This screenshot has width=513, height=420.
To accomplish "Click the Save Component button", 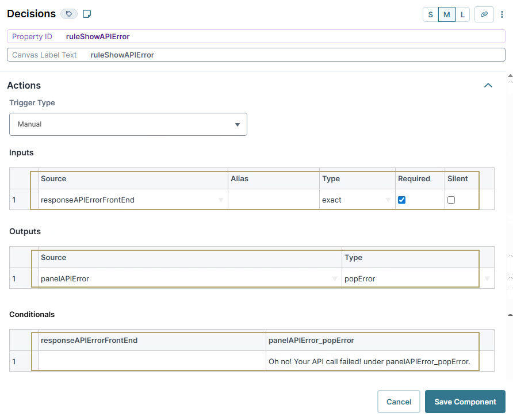I will coord(465,402).
